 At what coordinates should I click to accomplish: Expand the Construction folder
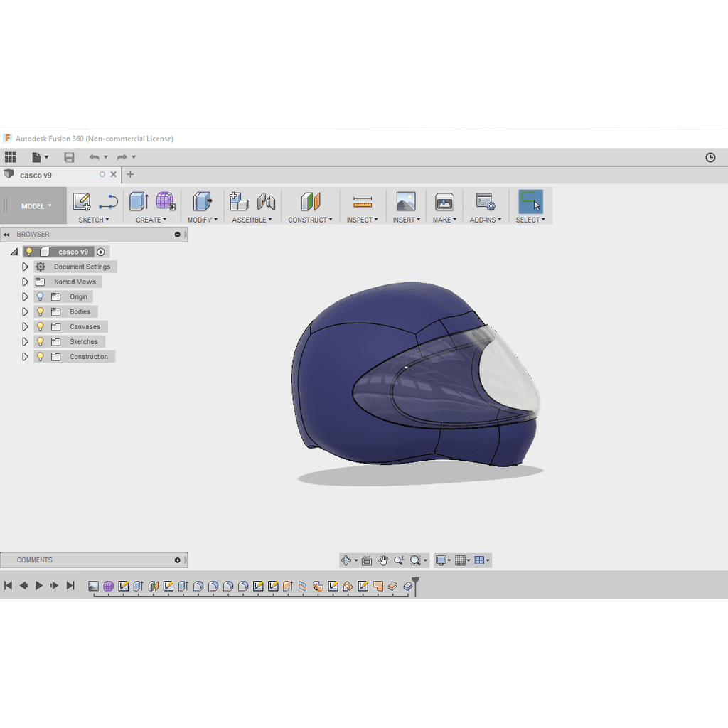(25, 357)
